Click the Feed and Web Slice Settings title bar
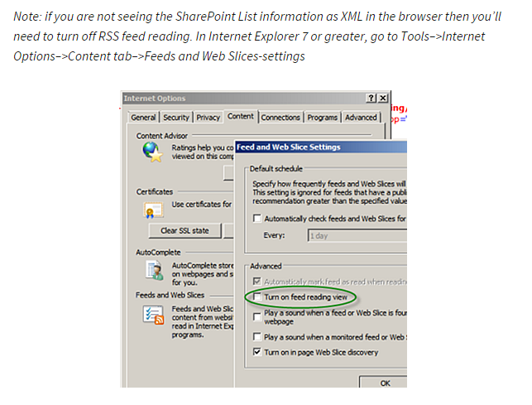This screenshot has width=532, height=405. (321, 147)
